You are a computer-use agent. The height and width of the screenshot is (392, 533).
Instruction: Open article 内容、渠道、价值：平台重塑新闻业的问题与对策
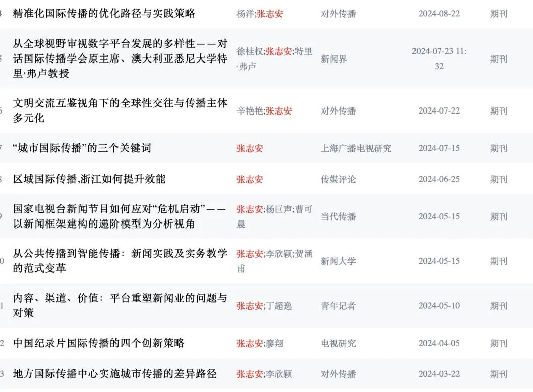[120, 305]
